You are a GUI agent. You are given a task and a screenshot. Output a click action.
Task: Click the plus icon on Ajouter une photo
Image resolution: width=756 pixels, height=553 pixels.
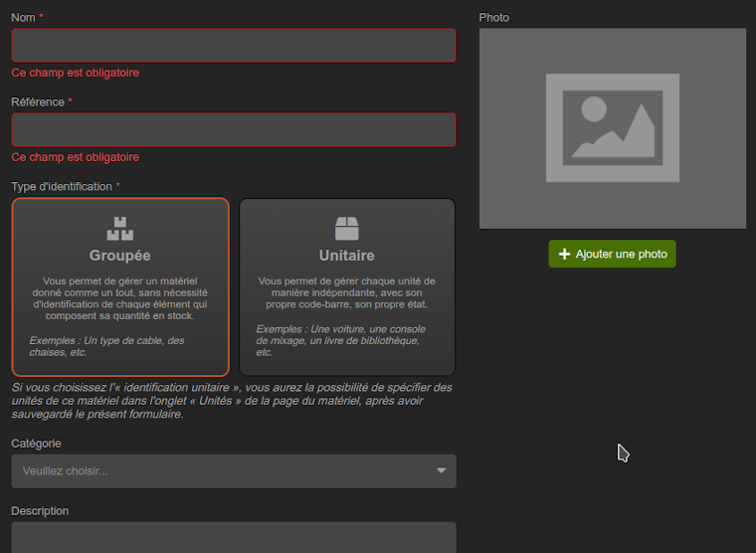pos(564,255)
